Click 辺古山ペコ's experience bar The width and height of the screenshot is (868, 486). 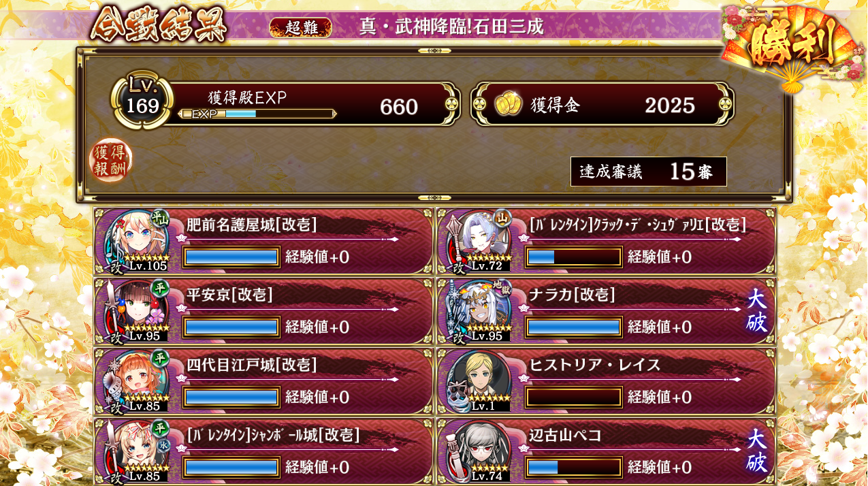pos(574,467)
